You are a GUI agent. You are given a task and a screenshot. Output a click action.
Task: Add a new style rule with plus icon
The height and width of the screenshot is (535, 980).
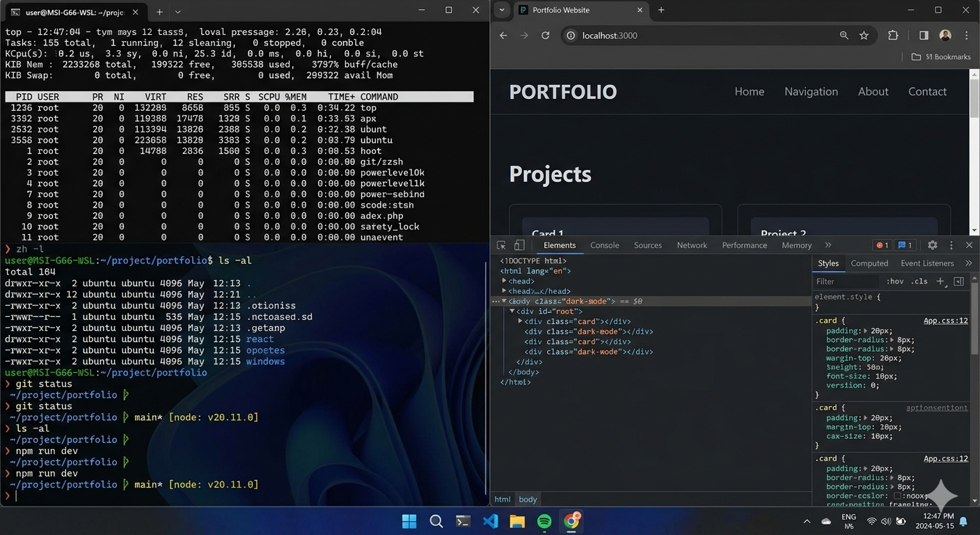click(x=940, y=281)
